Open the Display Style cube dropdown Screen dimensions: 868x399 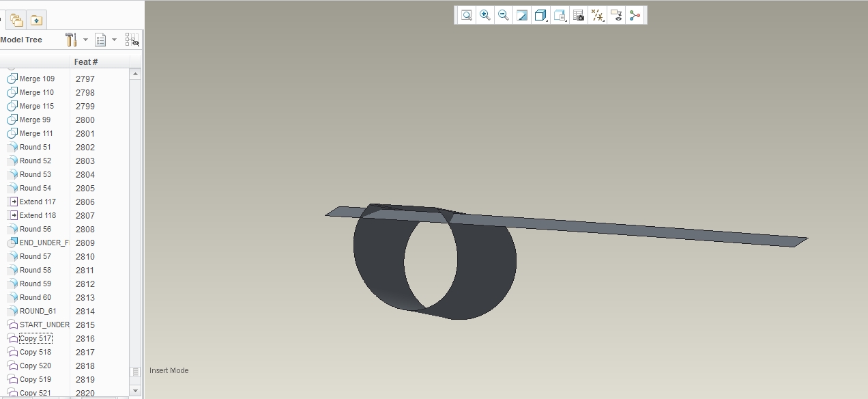click(x=541, y=15)
